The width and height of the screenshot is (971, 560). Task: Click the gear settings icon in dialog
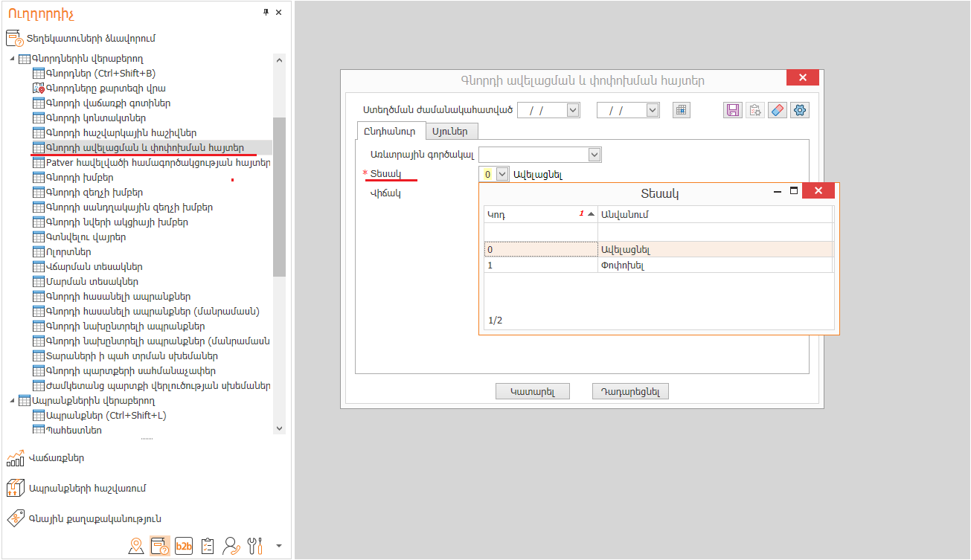click(800, 110)
